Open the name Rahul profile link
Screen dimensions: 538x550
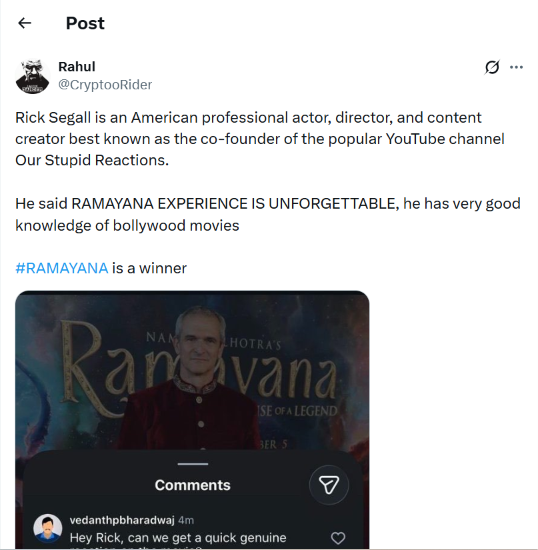click(76, 67)
